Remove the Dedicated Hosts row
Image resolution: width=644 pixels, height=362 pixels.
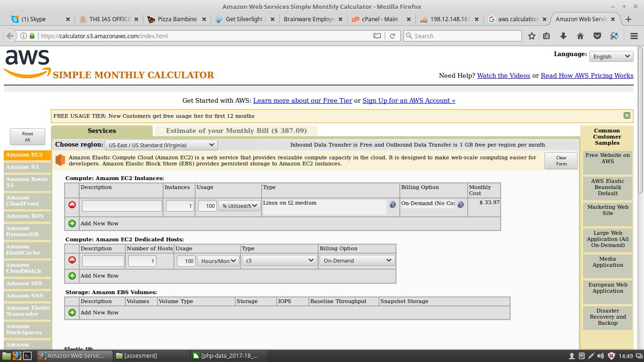[x=72, y=260]
